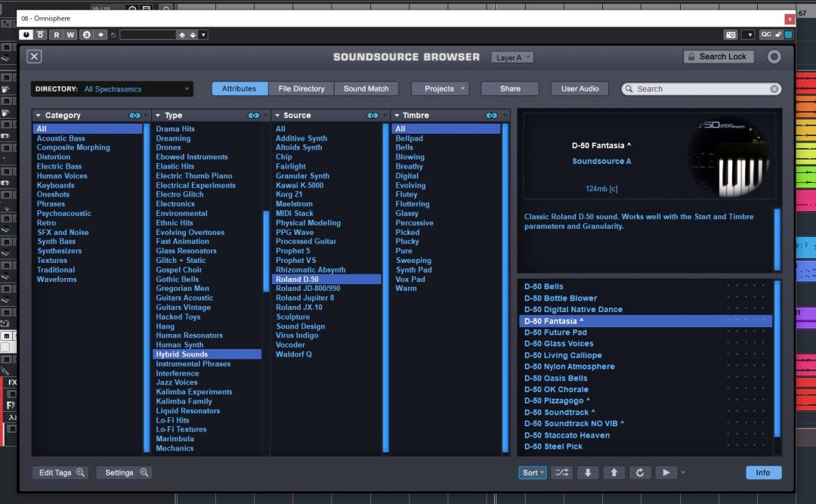The image size is (816, 504).
Task: Select Prophet 5 in the Source list
Action: 327,251
